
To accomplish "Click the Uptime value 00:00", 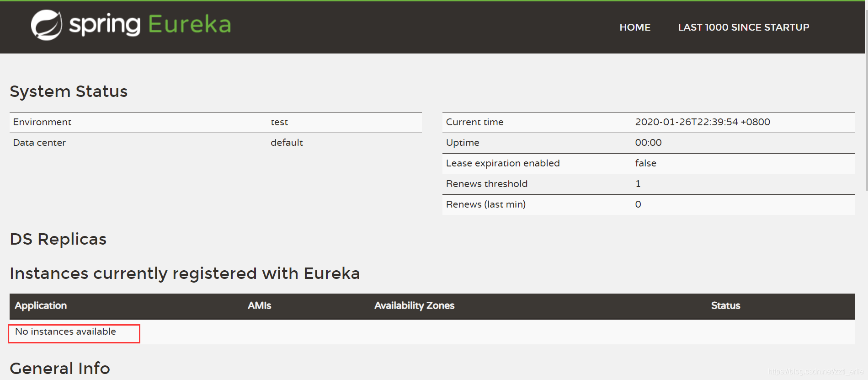I will [x=648, y=143].
